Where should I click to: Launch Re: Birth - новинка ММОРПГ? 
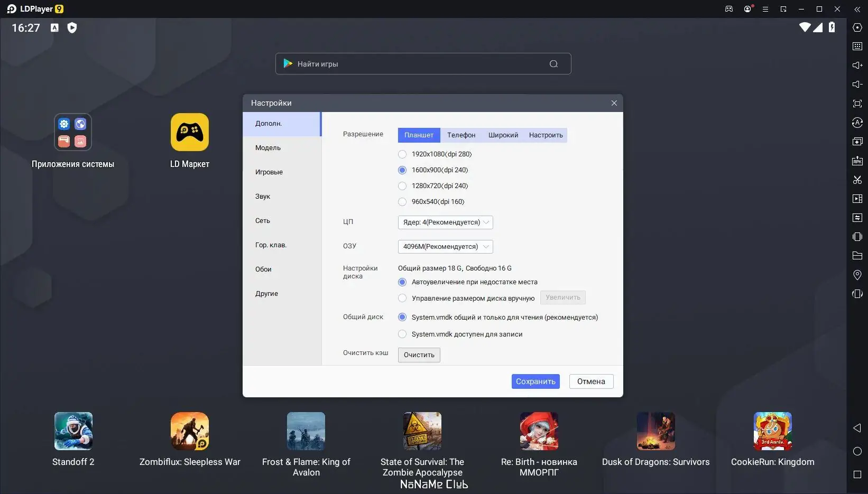click(x=539, y=431)
